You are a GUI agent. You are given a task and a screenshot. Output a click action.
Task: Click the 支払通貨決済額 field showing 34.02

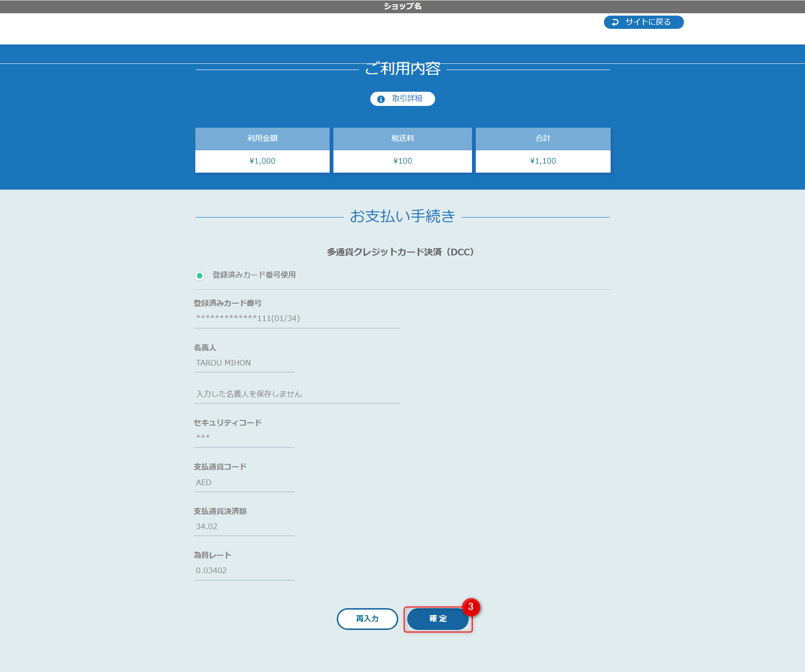coord(244,526)
